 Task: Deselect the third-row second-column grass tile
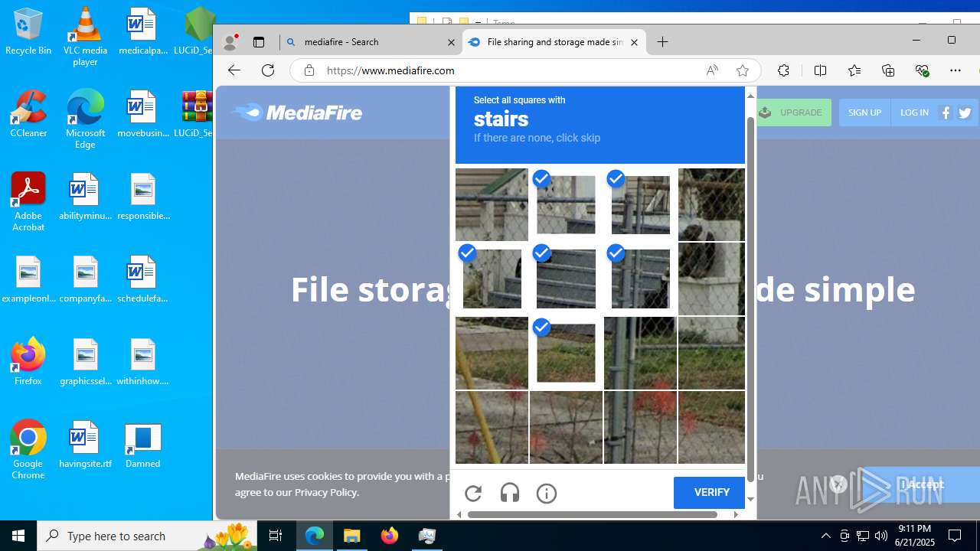566,353
